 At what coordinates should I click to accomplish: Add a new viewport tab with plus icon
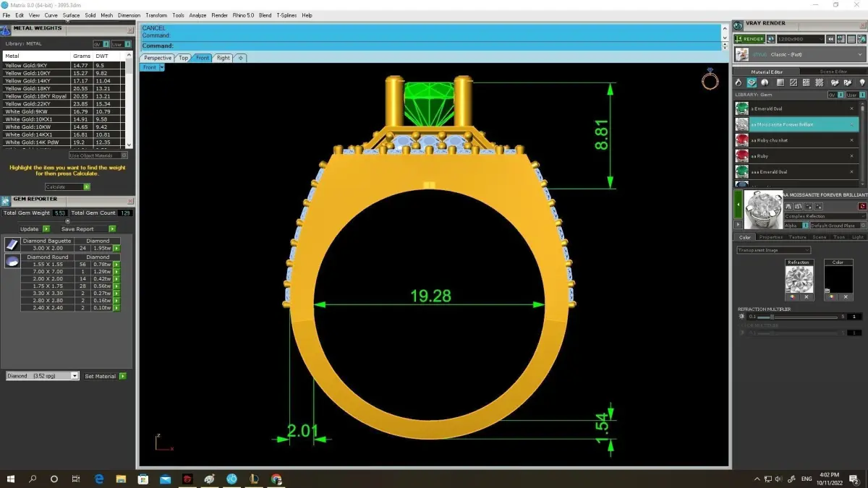241,58
